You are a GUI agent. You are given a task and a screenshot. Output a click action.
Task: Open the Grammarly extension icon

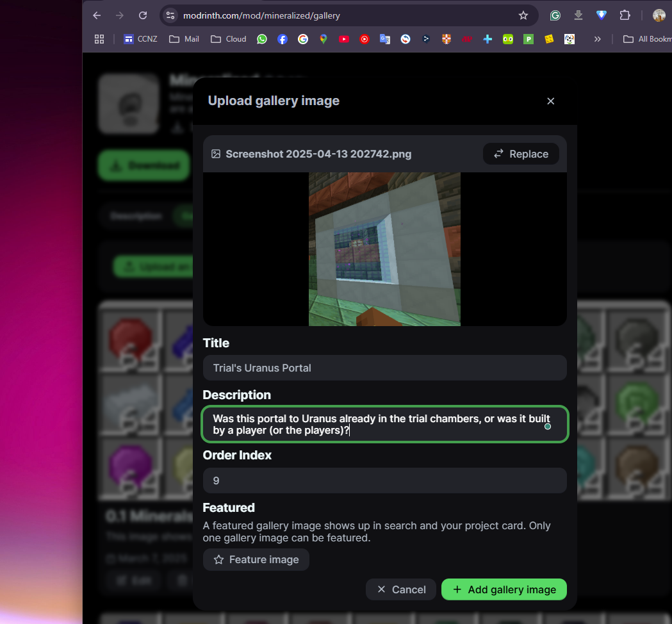(x=555, y=15)
